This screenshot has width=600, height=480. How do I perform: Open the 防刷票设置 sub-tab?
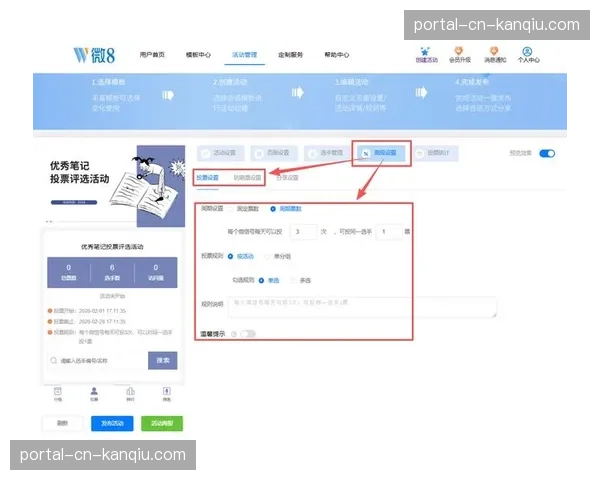coord(247,178)
